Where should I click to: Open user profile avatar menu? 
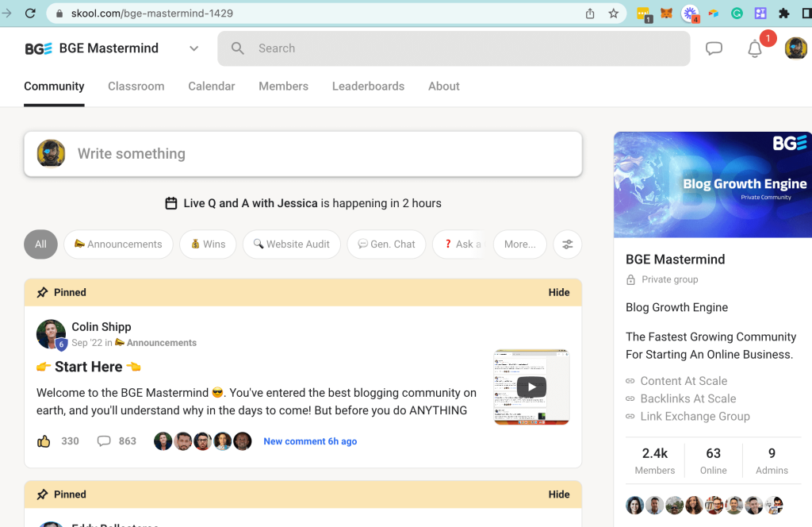point(795,48)
